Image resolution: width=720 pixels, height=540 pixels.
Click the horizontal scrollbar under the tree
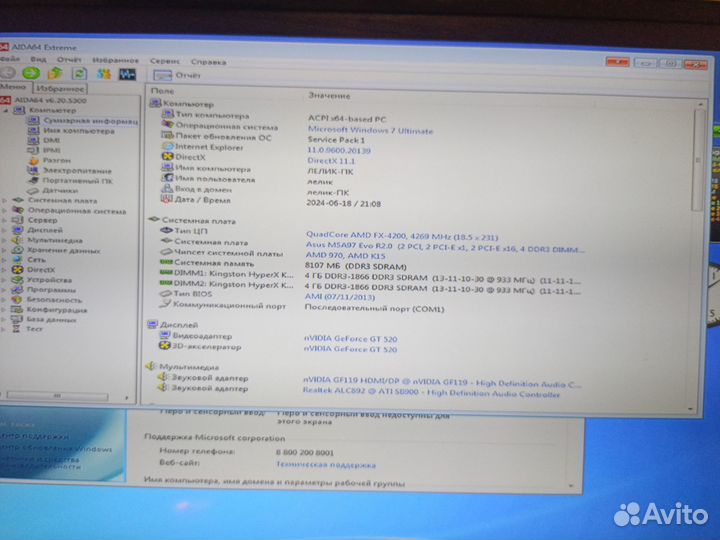click(x=57, y=395)
